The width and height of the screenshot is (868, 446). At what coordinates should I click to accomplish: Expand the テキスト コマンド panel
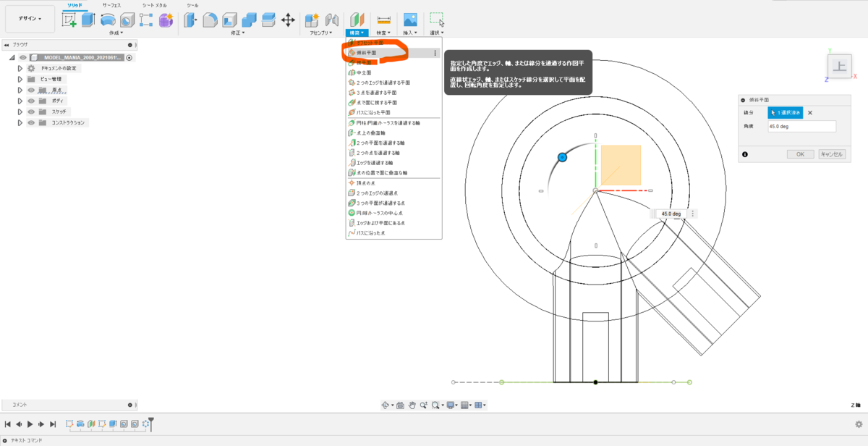tap(6, 440)
